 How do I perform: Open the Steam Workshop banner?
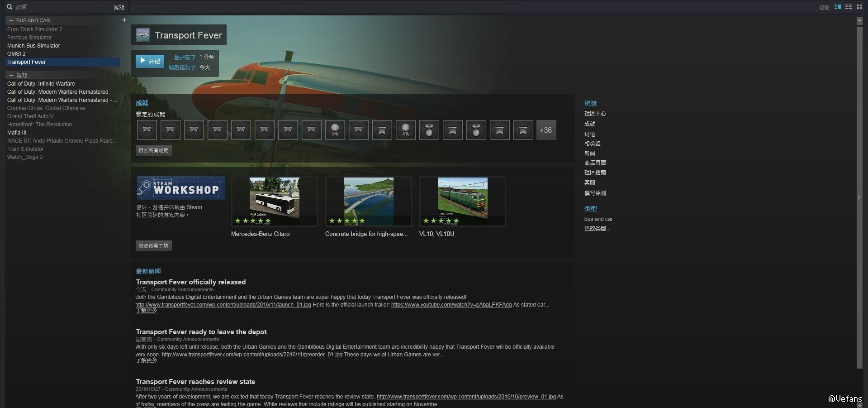point(181,188)
